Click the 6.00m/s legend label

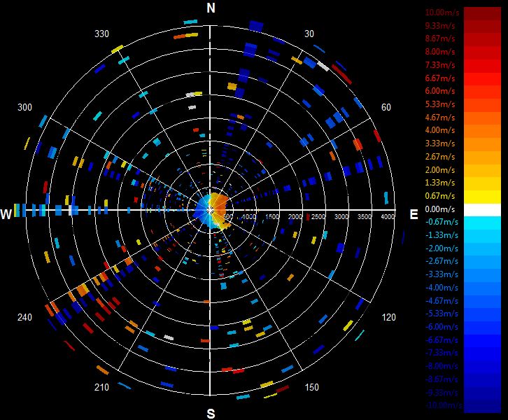[x=440, y=91]
